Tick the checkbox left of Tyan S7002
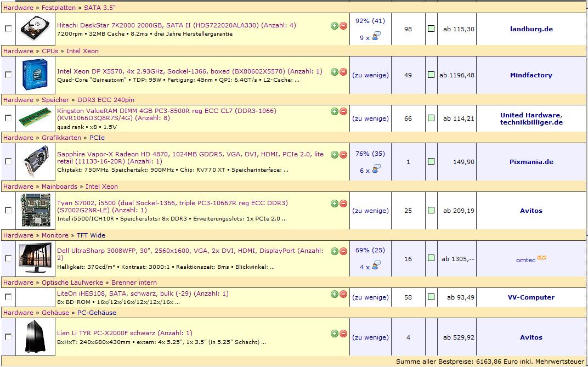This screenshot has width=588, height=367. [8, 210]
